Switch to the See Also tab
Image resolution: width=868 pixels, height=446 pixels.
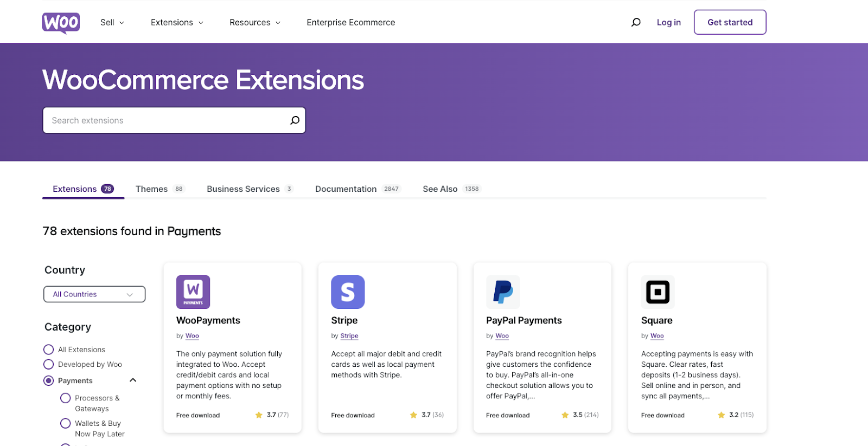point(452,189)
